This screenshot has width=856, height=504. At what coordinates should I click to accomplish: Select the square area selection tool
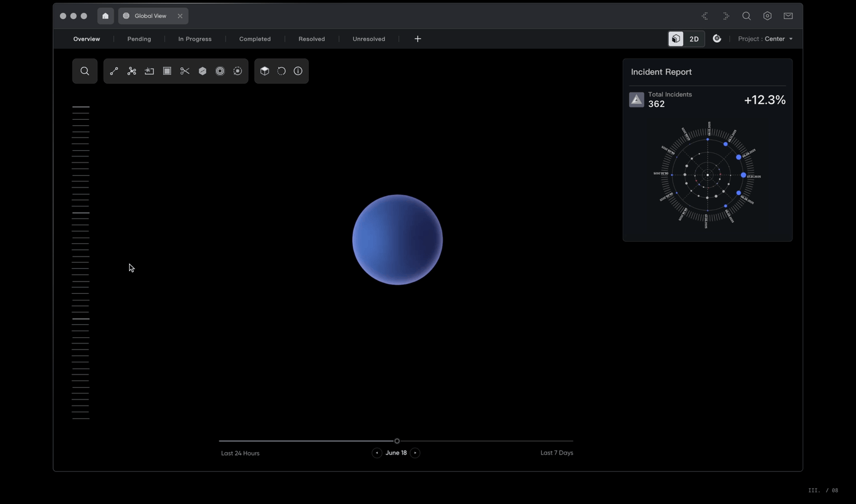point(167,71)
